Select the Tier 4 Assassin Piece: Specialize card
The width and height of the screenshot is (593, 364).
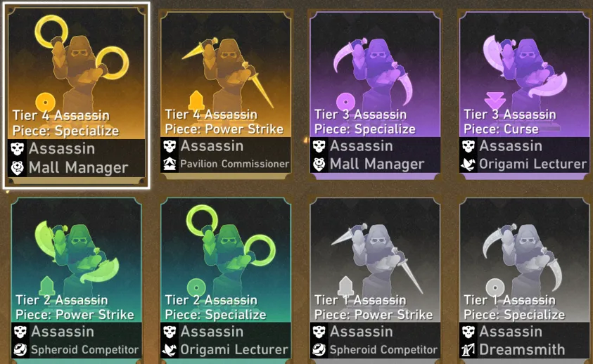[x=77, y=96]
